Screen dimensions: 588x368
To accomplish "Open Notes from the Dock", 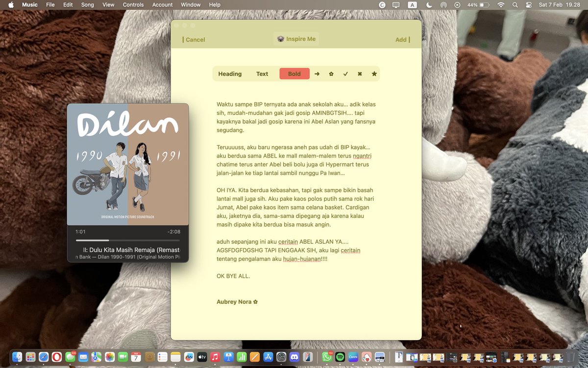I will click(176, 357).
